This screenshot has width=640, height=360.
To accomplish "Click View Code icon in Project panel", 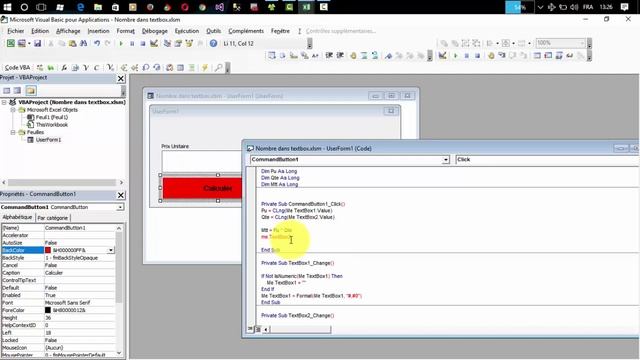I will click(7, 91).
